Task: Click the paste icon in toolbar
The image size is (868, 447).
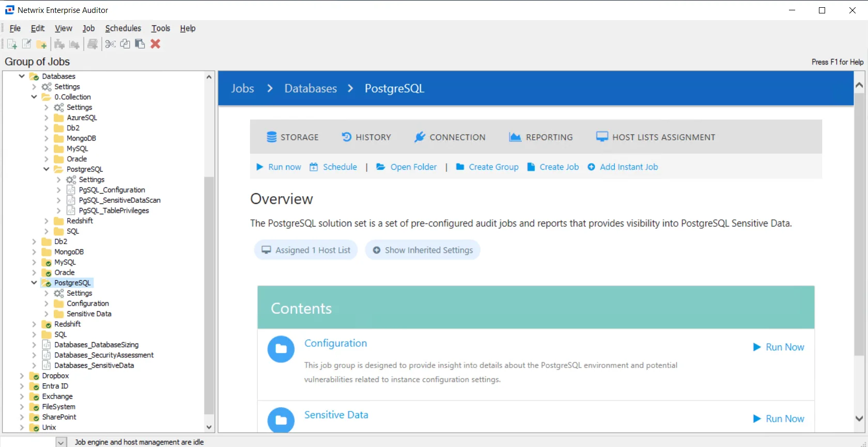Action: click(140, 44)
